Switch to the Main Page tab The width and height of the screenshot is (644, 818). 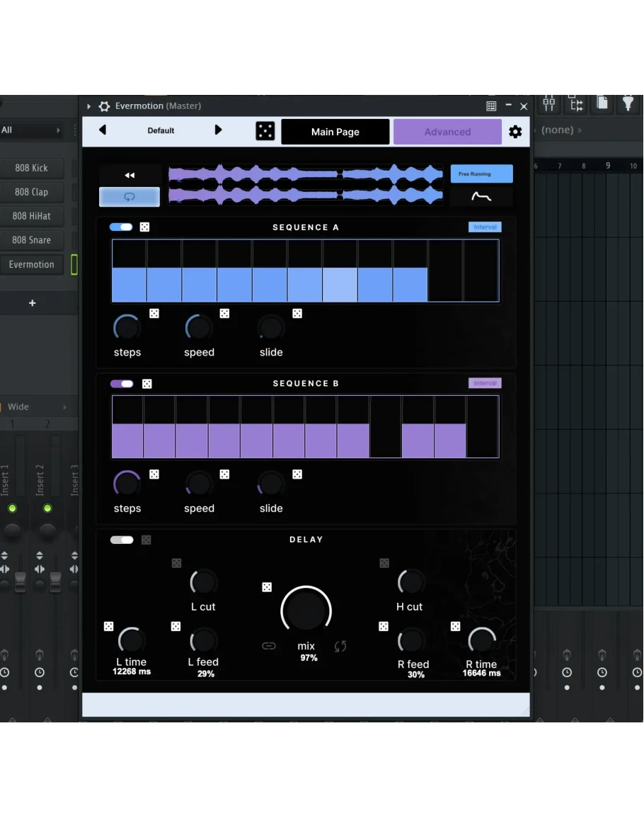point(335,132)
